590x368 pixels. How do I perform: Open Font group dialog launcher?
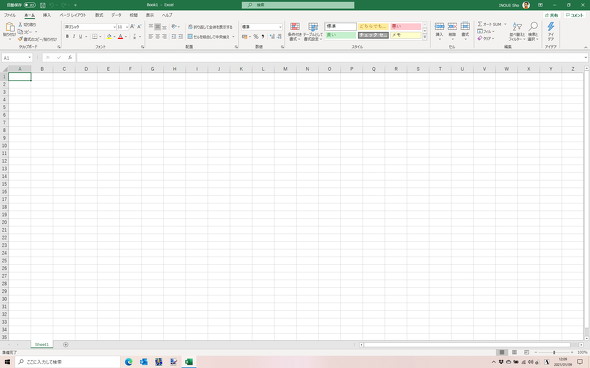click(143, 47)
